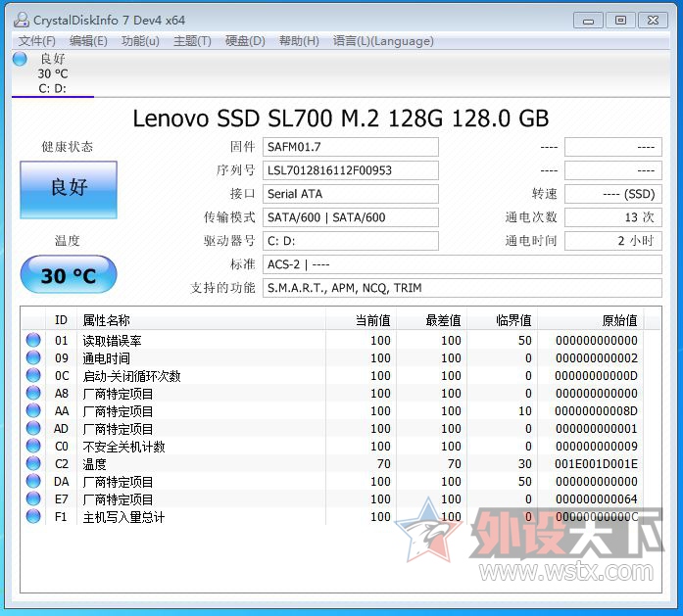This screenshot has height=616, width=683.
Task: Click the power-on hours field 2 小时
Action: pyautogui.click(x=613, y=241)
